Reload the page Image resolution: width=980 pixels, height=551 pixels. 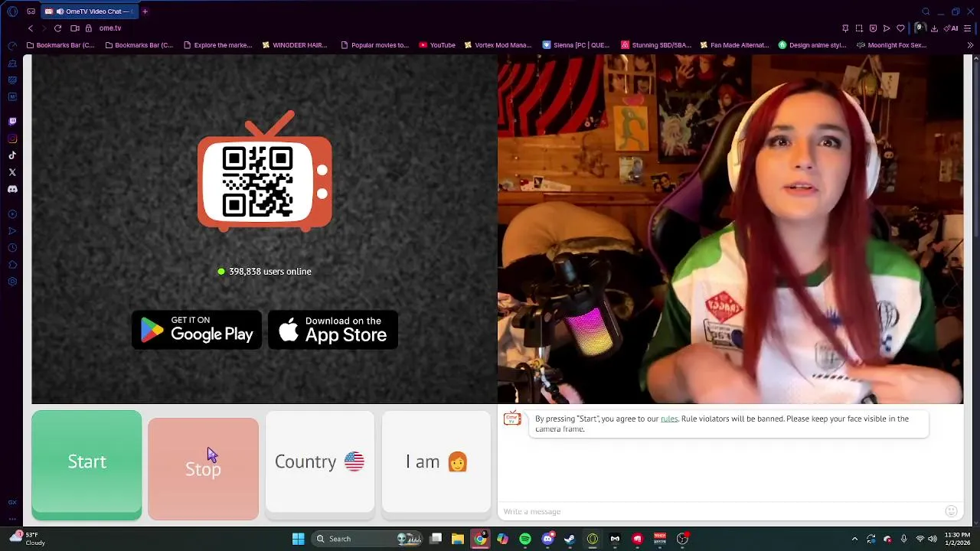[x=57, y=28]
